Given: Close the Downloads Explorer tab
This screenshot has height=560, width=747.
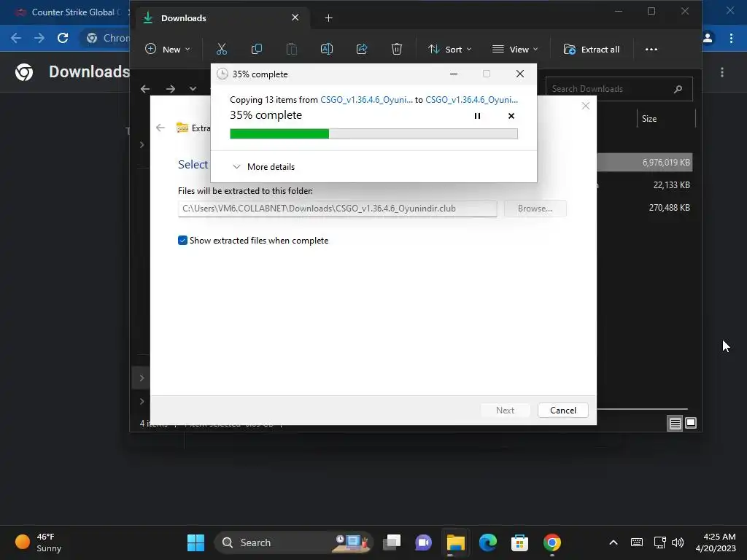Looking at the screenshot, I should (x=295, y=17).
